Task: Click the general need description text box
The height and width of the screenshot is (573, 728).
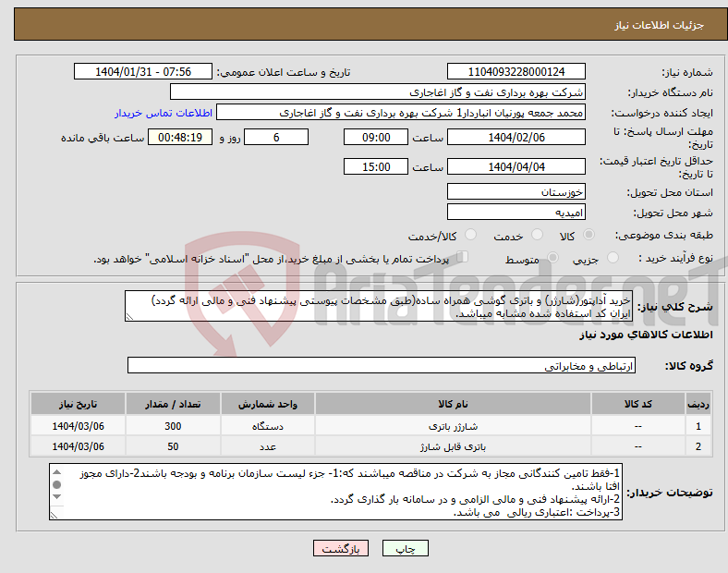Action: pos(379,306)
